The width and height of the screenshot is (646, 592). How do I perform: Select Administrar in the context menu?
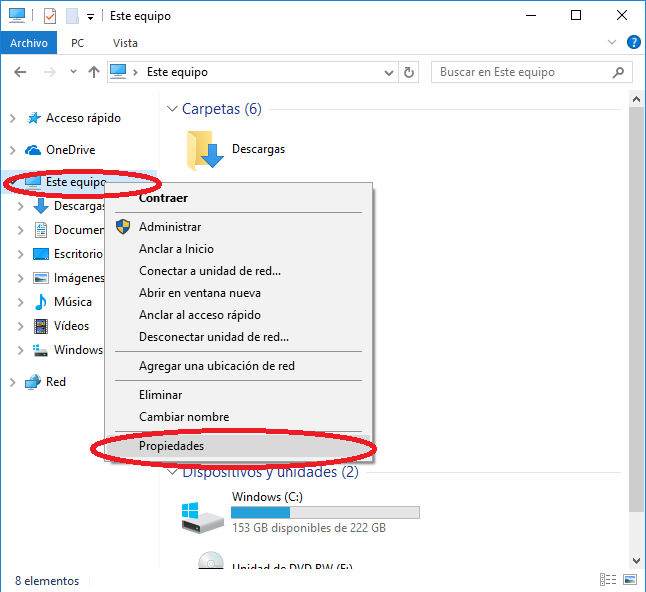pyautogui.click(x=170, y=227)
